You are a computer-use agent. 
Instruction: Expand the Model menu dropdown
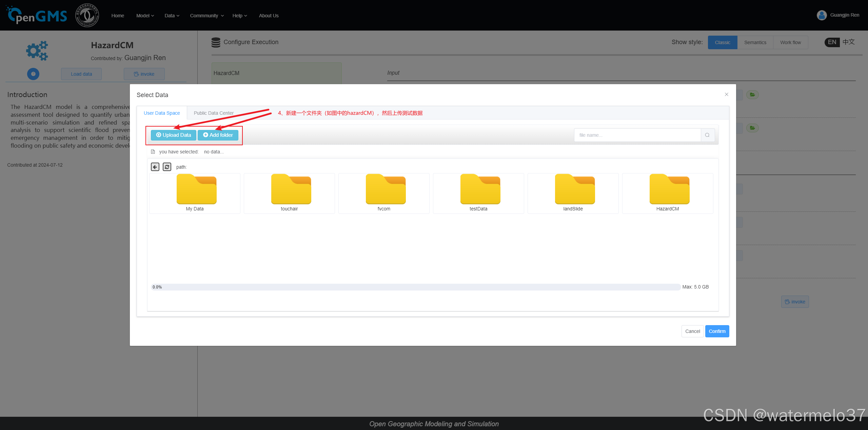145,16
